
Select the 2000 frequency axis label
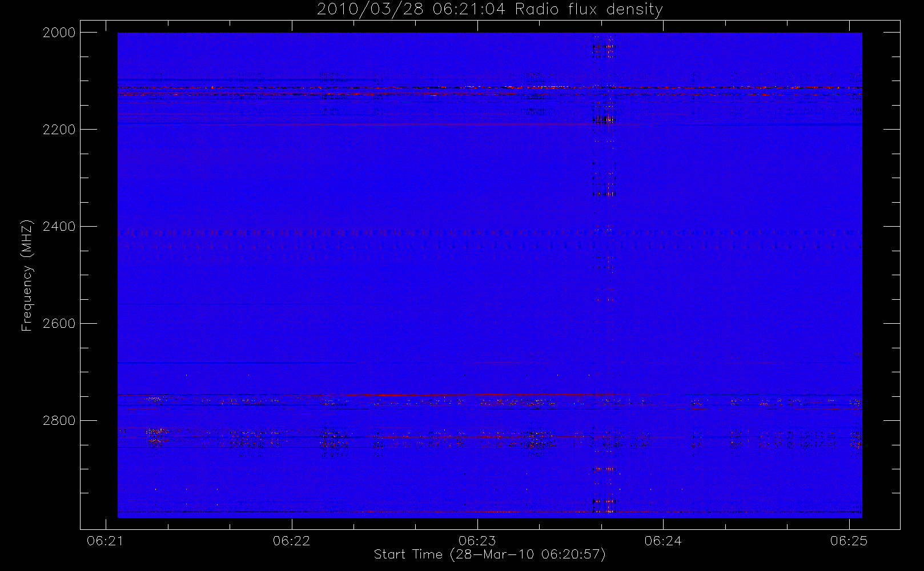(x=59, y=33)
